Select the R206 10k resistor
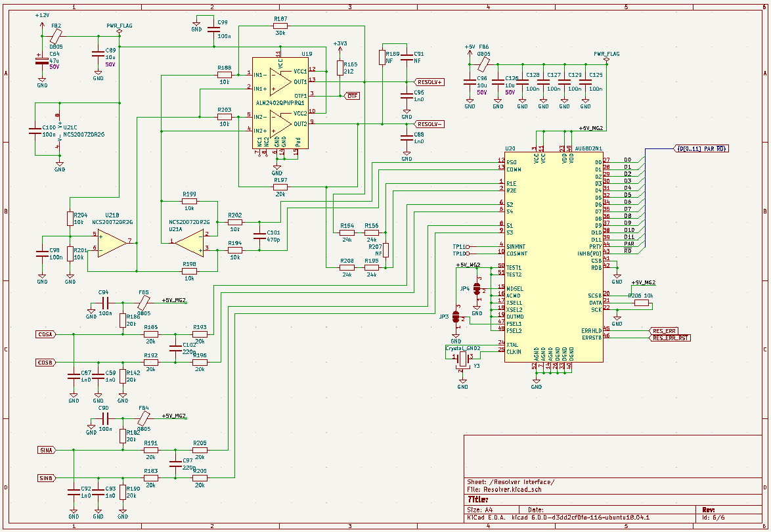This screenshot has width=771, height=532. click(x=641, y=303)
